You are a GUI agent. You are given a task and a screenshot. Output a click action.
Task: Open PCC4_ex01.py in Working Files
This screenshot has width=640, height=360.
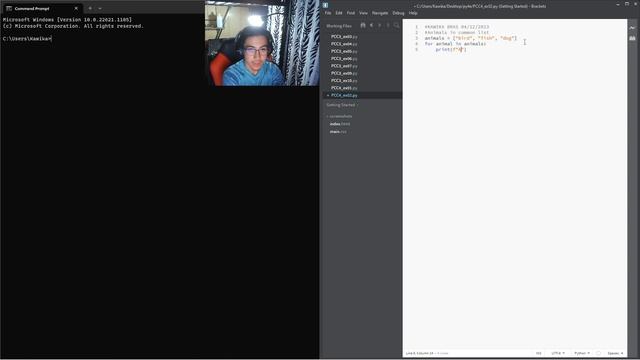[x=344, y=88]
